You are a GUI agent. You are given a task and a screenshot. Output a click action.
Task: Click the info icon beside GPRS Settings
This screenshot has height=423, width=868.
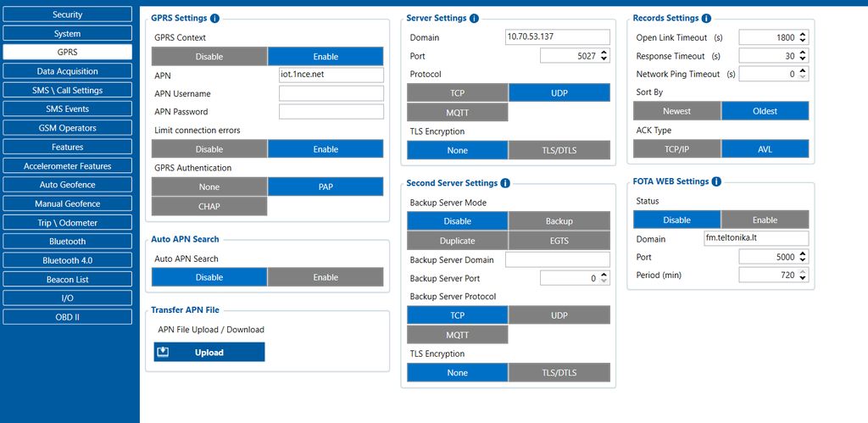tap(214, 18)
